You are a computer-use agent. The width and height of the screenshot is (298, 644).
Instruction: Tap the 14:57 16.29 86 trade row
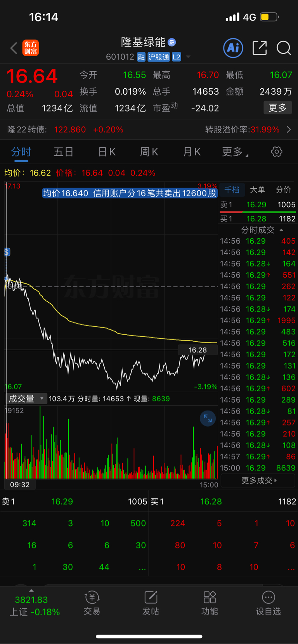(258, 456)
